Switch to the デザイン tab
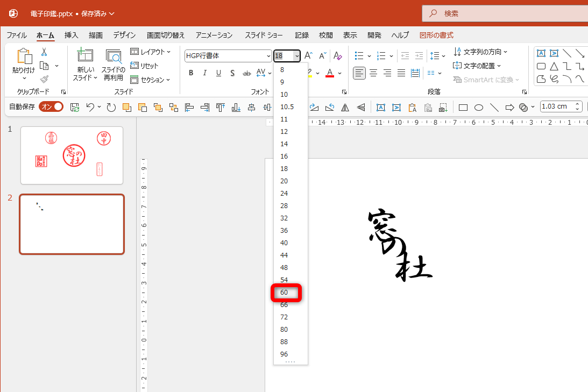This screenshot has width=588, height=392. 124,35
